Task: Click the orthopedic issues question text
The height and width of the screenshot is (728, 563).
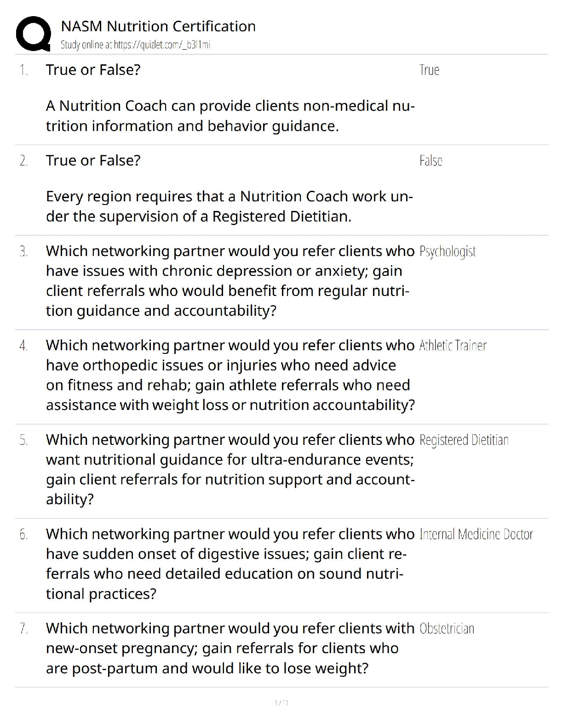Action: coord(230,375)
